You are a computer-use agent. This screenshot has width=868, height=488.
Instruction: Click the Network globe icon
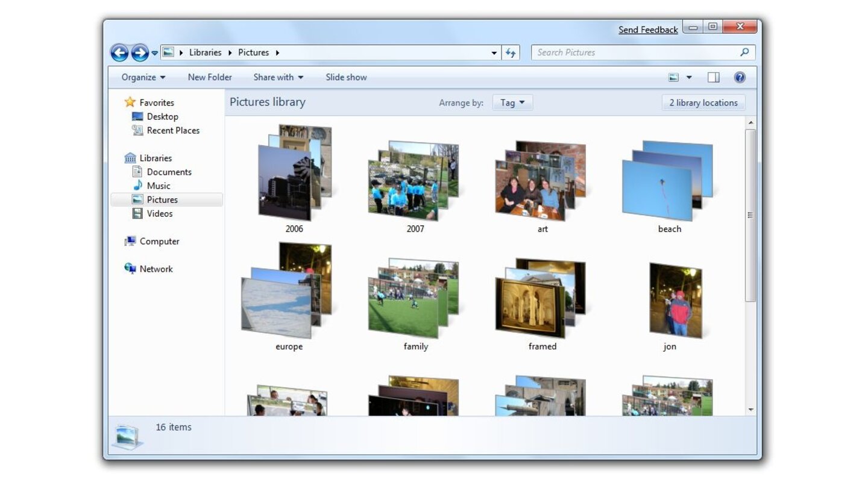tap(130, 269)
